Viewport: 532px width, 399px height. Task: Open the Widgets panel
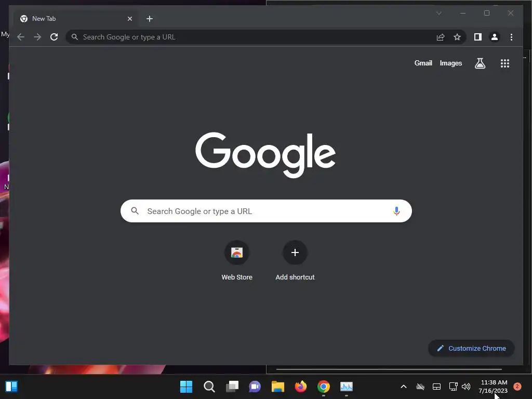click(x=11, y=387)
